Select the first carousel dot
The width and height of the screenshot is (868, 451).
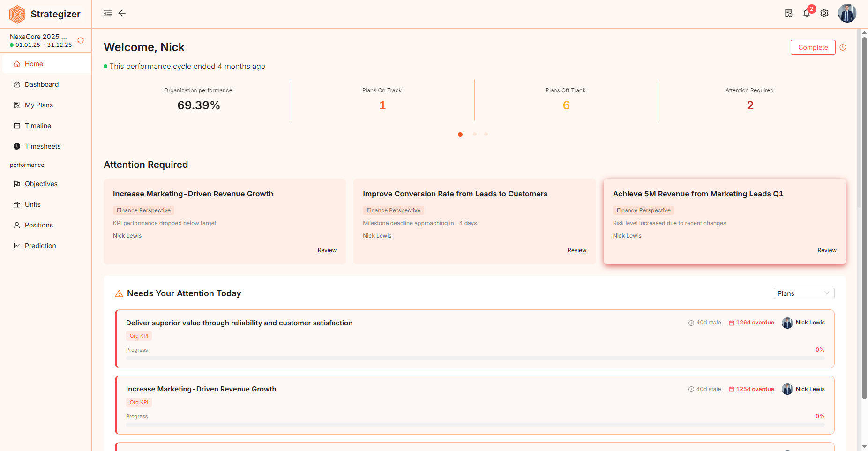tap(460, 135)
